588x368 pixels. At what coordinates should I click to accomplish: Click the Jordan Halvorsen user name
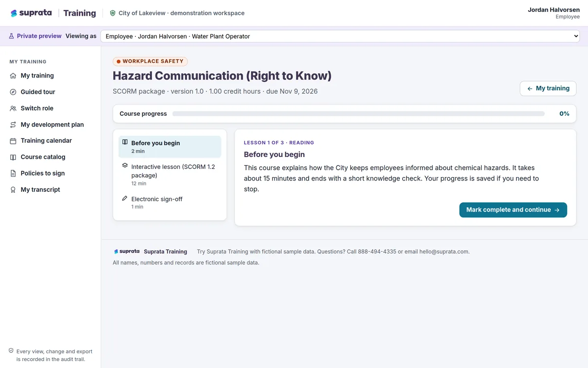(x=554, y=10)
